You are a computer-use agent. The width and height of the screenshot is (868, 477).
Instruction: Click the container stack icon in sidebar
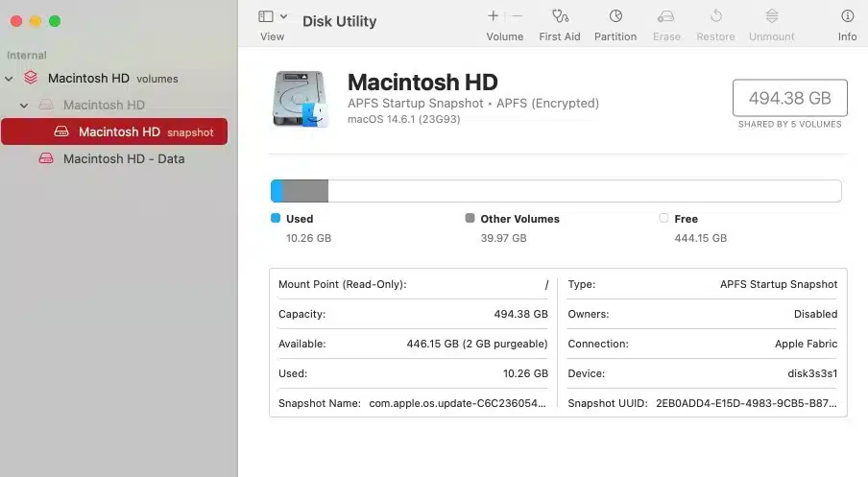31,78
